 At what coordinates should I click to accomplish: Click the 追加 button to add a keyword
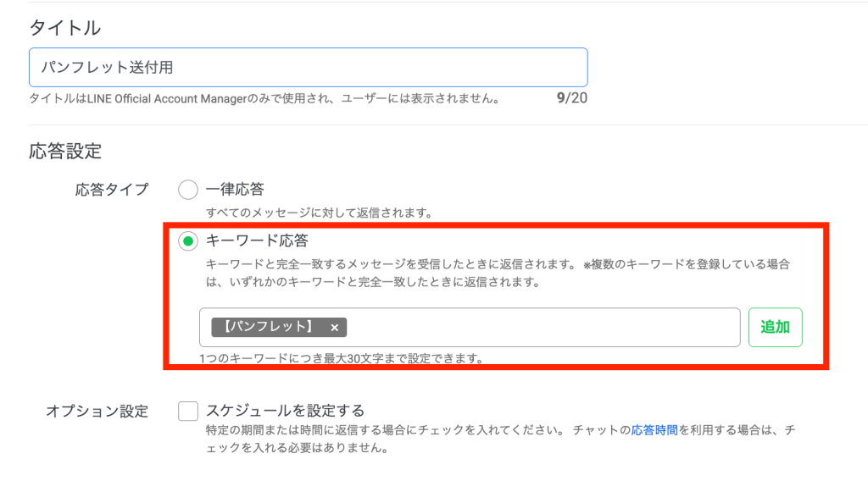click(x=775, y=327)
